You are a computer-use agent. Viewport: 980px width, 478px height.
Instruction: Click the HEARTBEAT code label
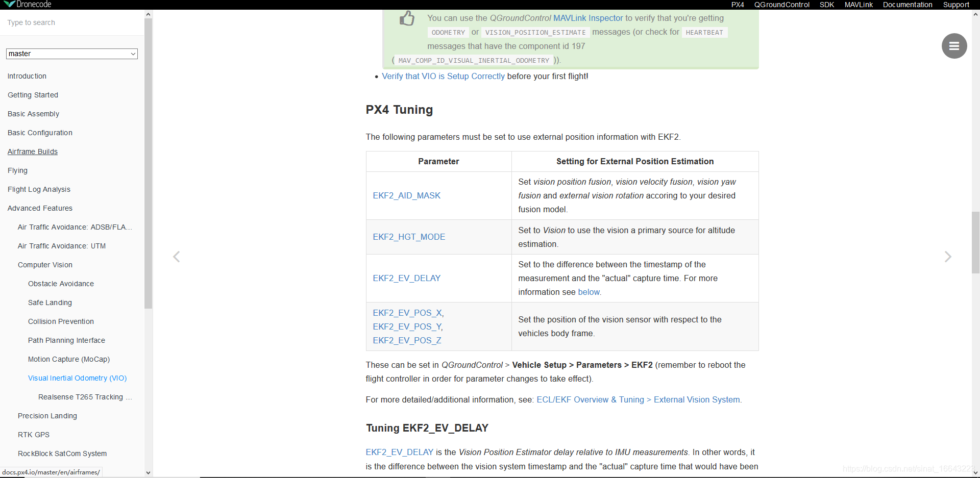point(704,32)
